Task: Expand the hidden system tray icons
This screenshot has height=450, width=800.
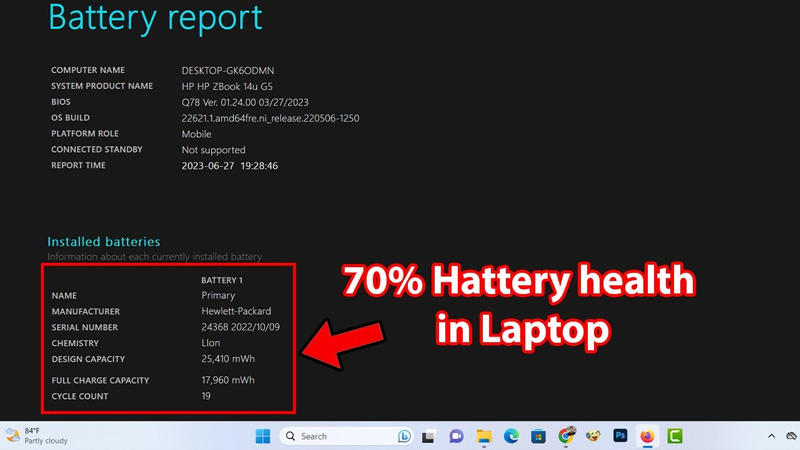Action: tap(771, 436)
